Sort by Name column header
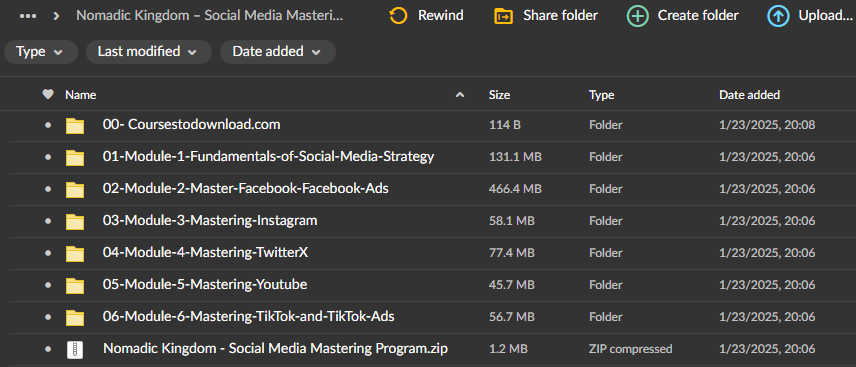 pos(81,95)
